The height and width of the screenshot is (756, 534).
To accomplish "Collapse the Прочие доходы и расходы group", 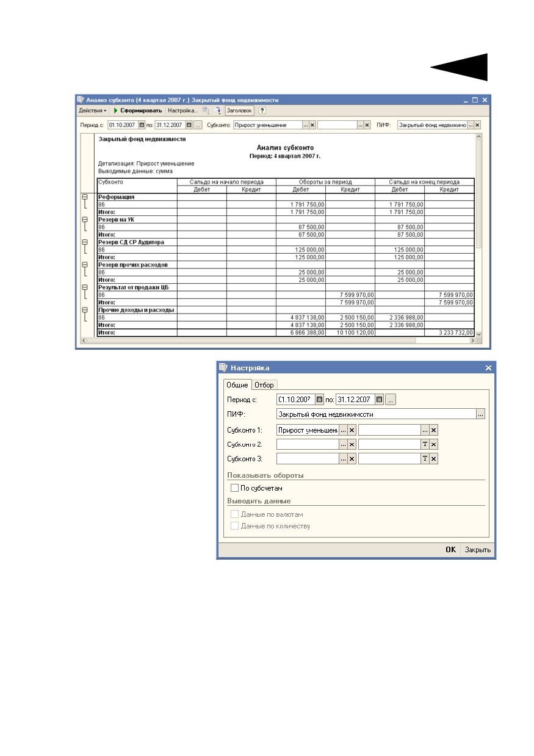I will tap(85, 310).
